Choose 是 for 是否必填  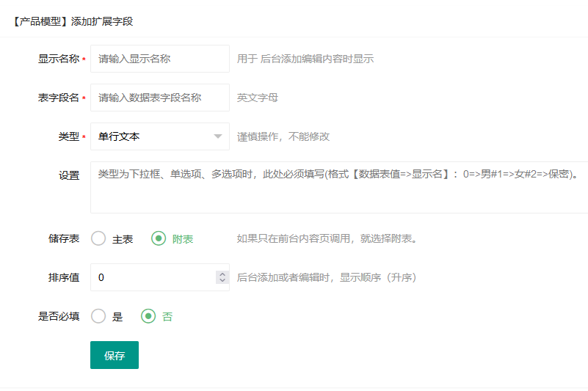(98, 316)
